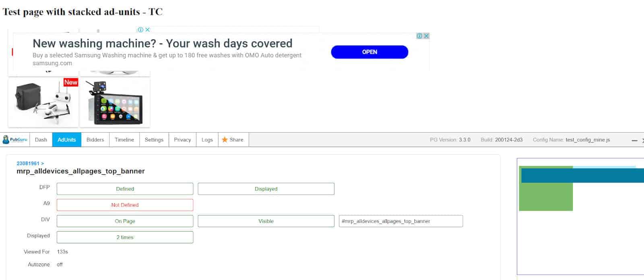This screenshot has height=280, width=644.
Task: Click the PubGuru logo in the toolbar
Action: (15, 140)
